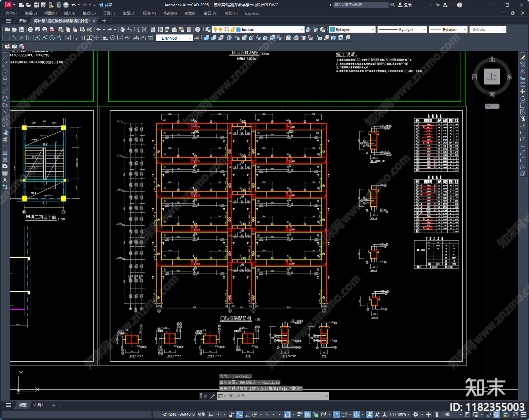This screenshot has height=420, width=529.
Task: Toggle polar tracking in status bar
Action: click(254, 414)
